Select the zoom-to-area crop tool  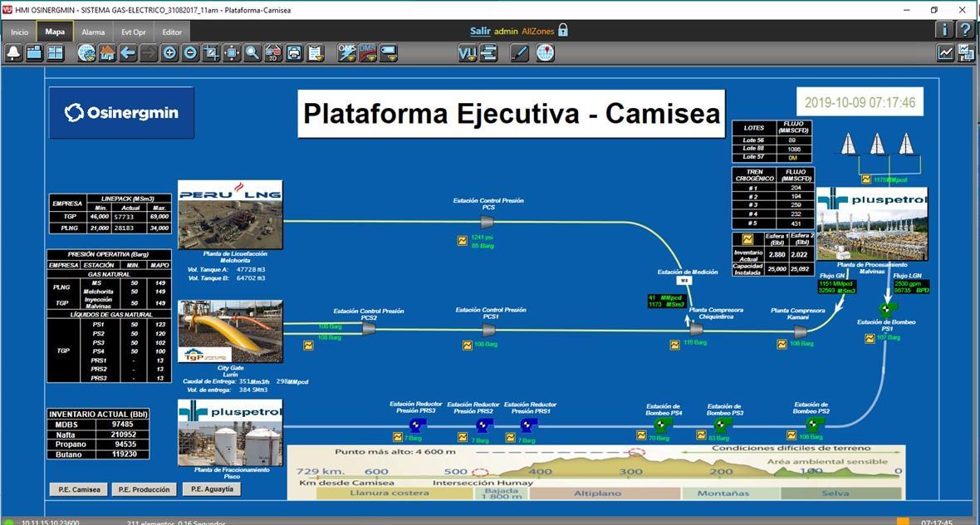[211, 53]
